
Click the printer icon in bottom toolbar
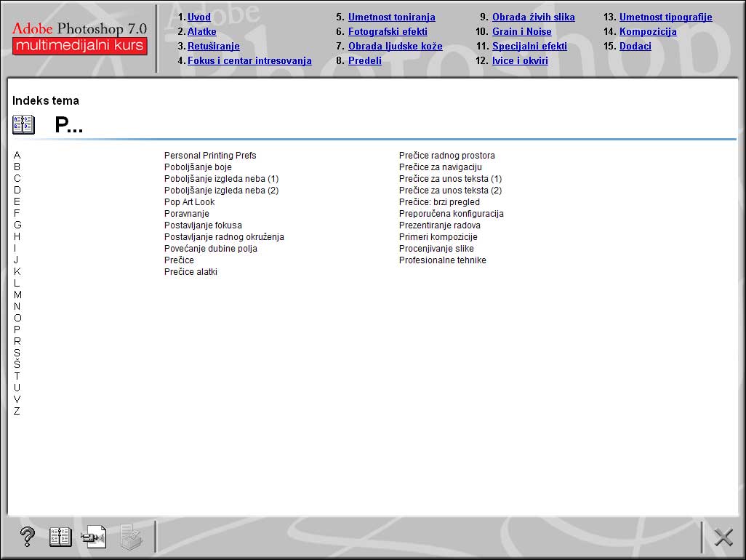[x=131, y=537]
